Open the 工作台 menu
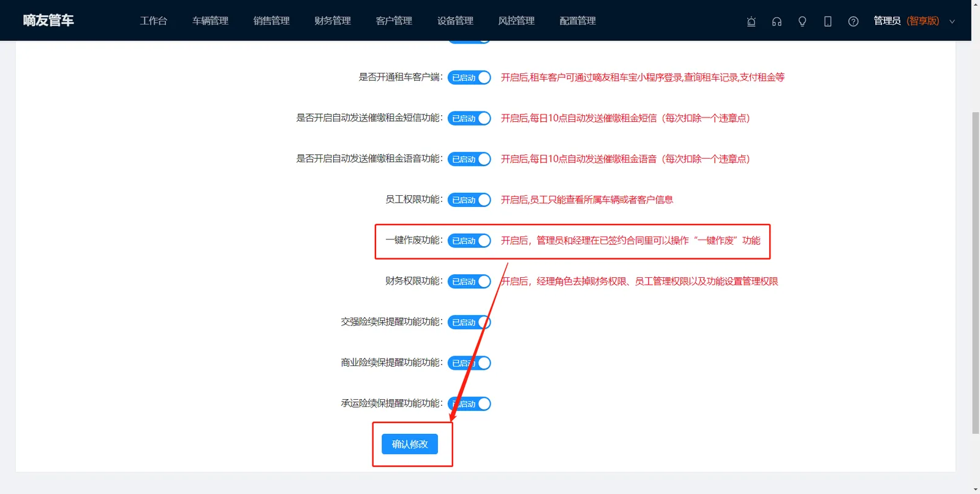The image size is (980, 494). click(x=153, y=21)
